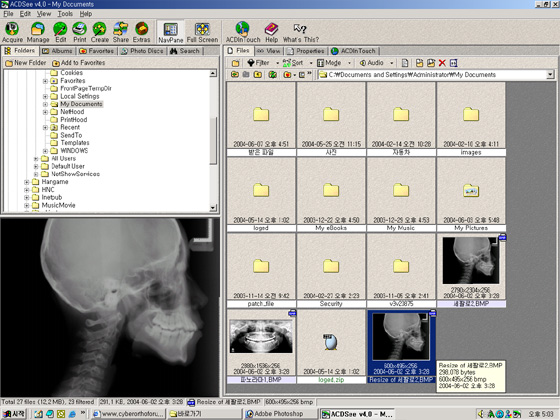Expand the WINDOWS folder node
This screenshot has height=420, width=560.
45,151
